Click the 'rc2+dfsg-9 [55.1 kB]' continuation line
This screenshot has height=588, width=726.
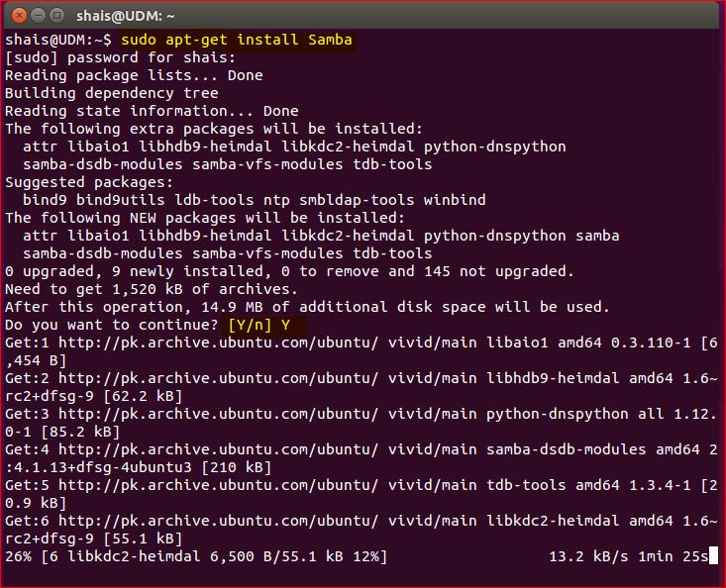click(x=93, y=539)
